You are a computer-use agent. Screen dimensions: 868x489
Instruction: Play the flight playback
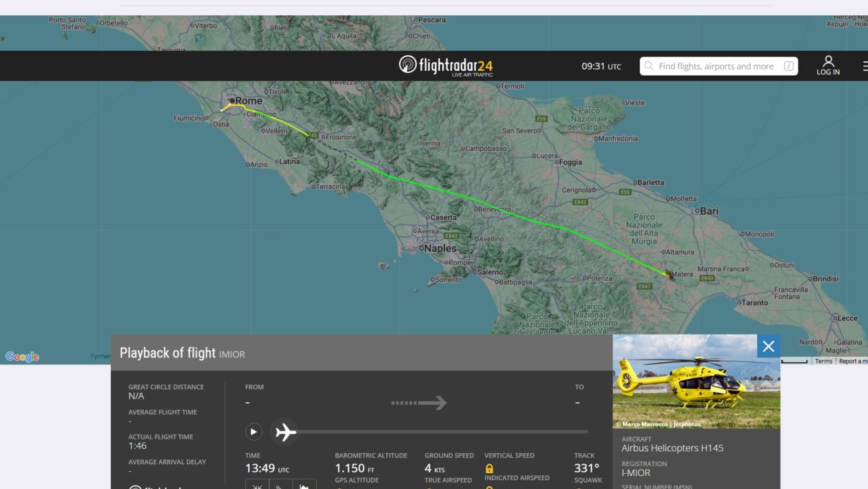pos(254,432)
